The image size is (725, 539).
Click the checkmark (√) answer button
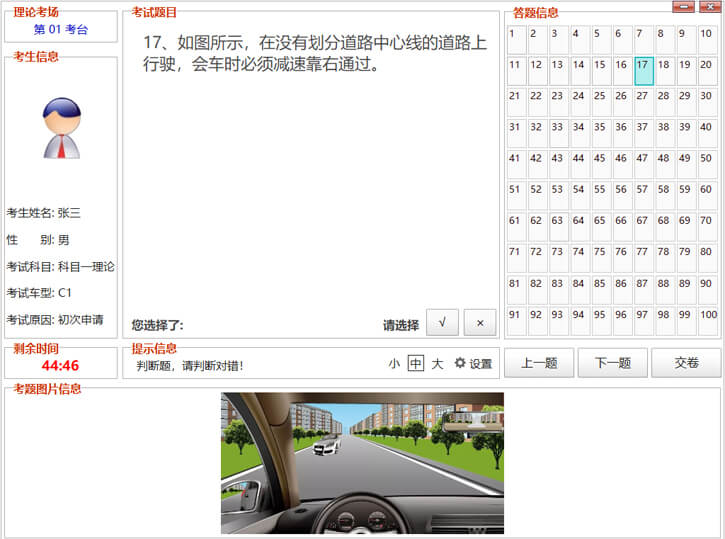click(442, 323)
